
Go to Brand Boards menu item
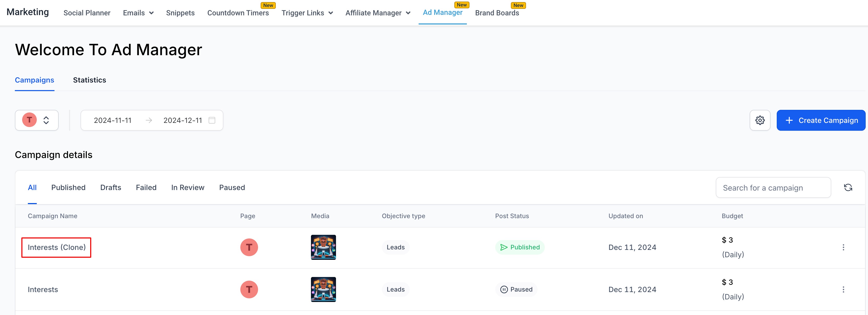pos(497,13)
